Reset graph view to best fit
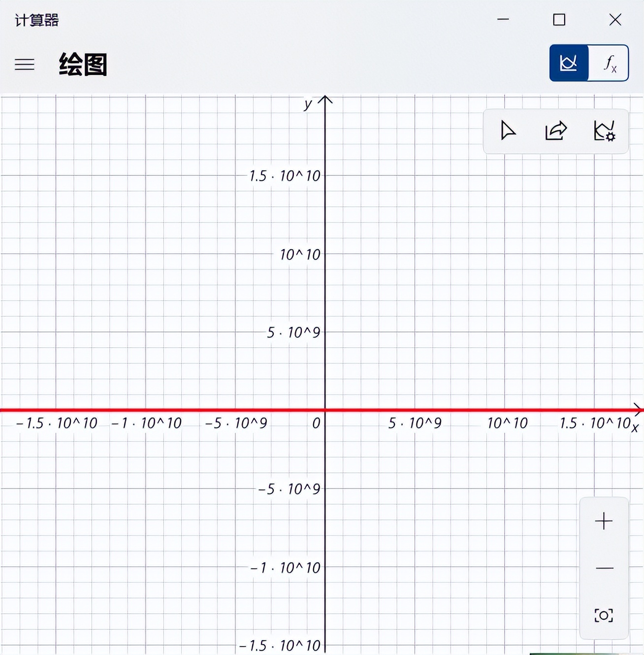644x655 pixels. point(604,616)
